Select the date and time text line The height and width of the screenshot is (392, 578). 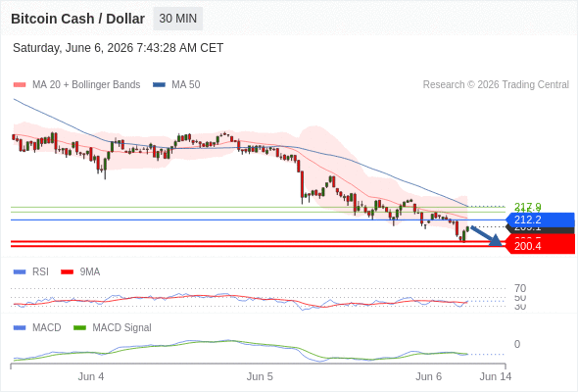tap(118, 48)
